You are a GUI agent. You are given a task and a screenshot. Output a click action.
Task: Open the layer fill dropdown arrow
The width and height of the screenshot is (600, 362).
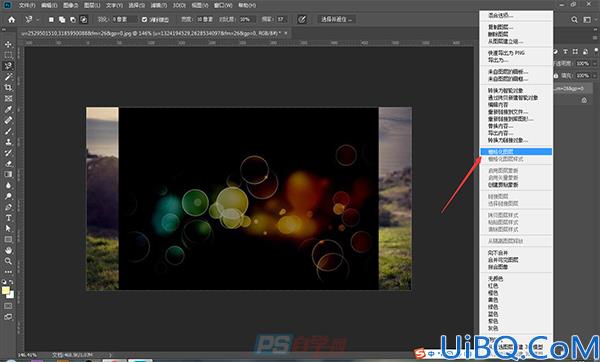(595, 75)
